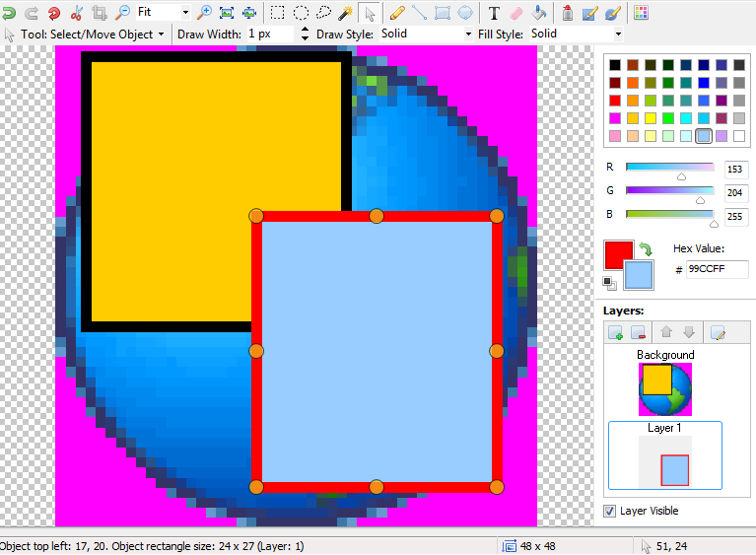Click the B channel slider
The height and width of the screenshot is (555, 756).
[x=669, y=214]
